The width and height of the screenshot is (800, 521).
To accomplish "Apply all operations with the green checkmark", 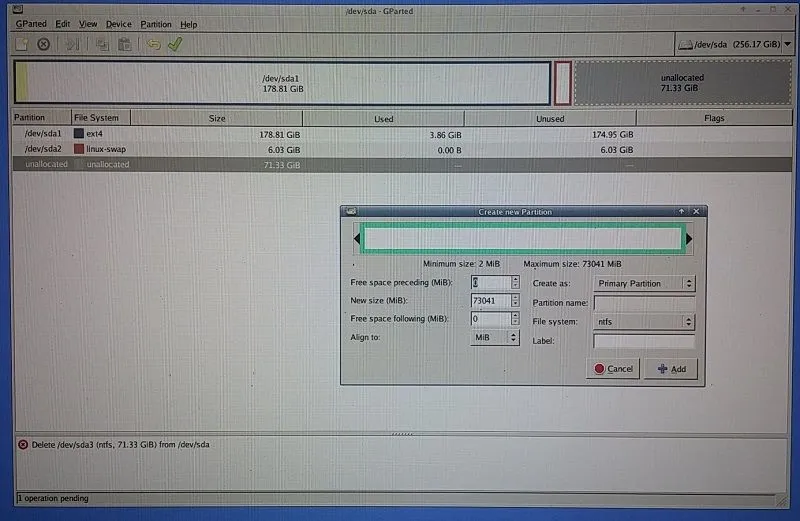I will pyautogui.click(x=175, y=44).
